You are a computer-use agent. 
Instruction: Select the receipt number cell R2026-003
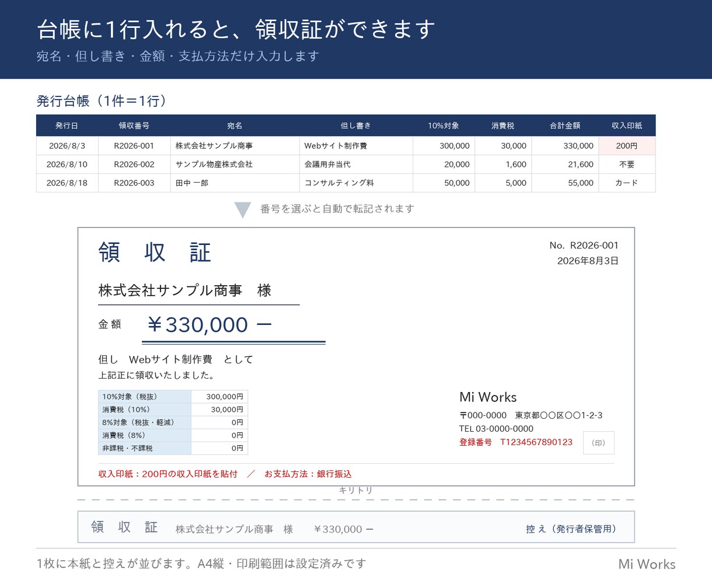pyautogui.click(x=134, y=183)
